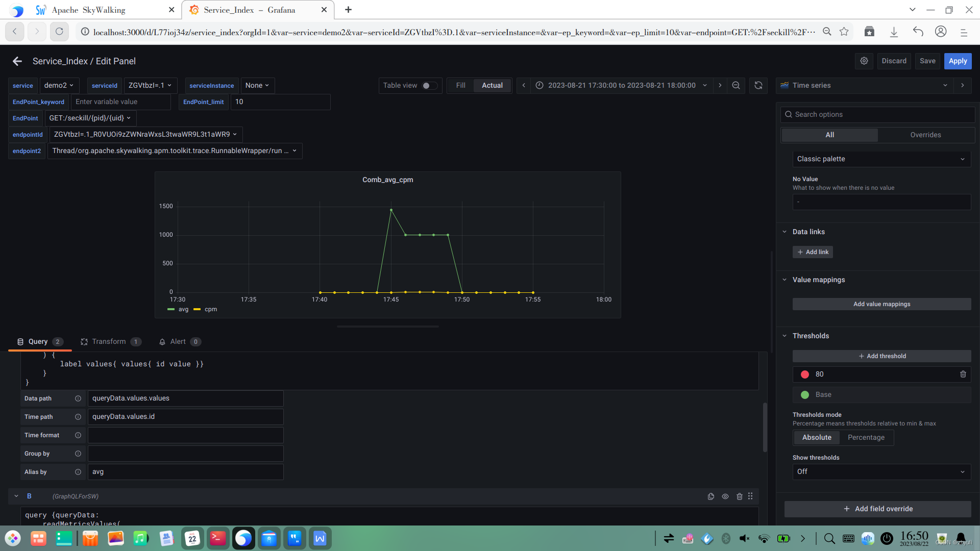Add field override
This screenshot has width=980, height=551.
[x=877, y=509]
